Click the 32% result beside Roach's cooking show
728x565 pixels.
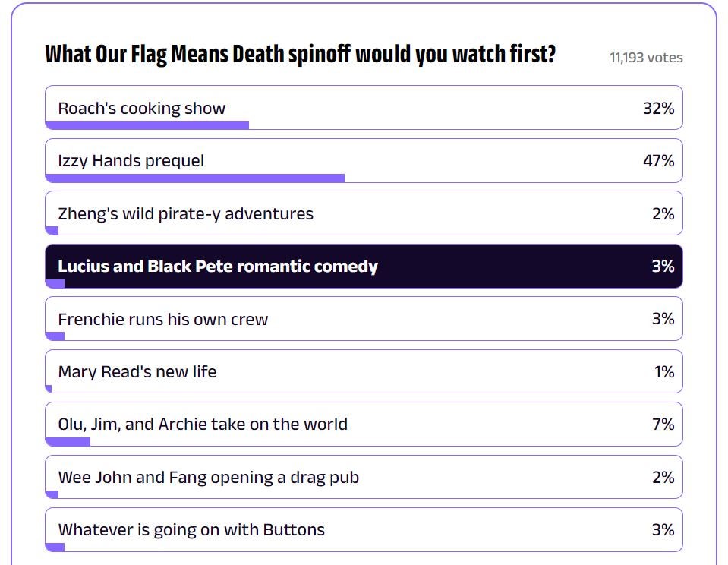point(660,108)
